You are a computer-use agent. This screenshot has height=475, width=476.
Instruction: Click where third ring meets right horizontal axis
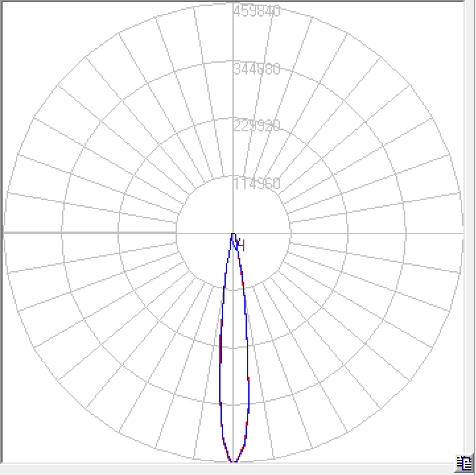[405, 233]
